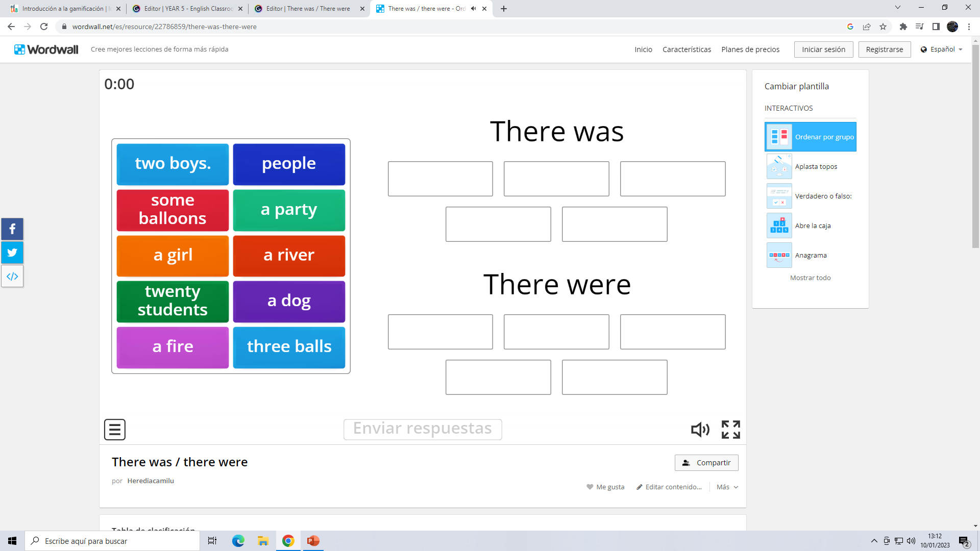Viewport: 980px width, 551px height.
Task: Choose the 'Verdadero o falso' template
Action: point(778,195)
